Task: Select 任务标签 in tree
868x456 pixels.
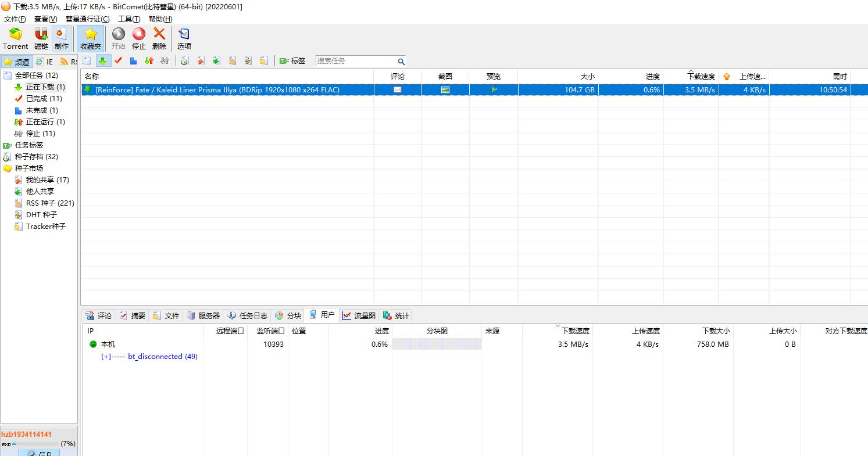Action: click(x=29, y=145)
